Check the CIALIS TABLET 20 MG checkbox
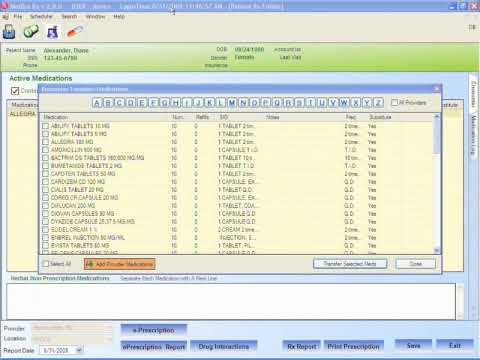Screen dimensions: 480x360 46,190
